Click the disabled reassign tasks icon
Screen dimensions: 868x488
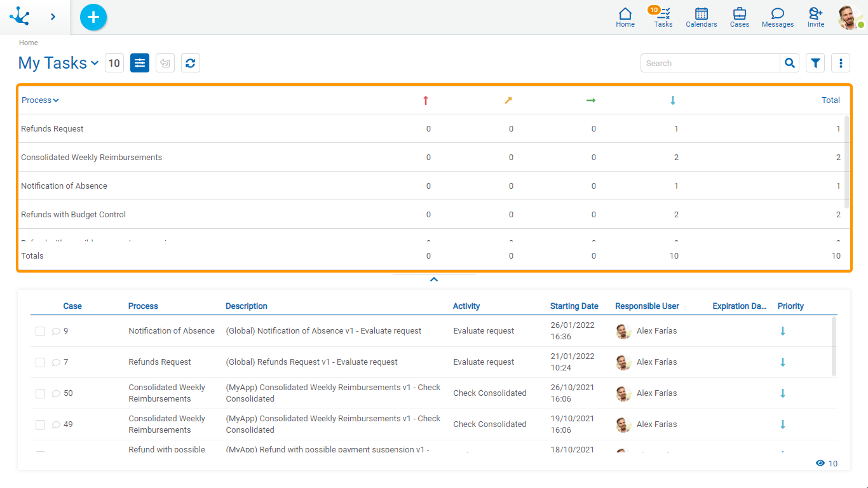pos(165,63)
